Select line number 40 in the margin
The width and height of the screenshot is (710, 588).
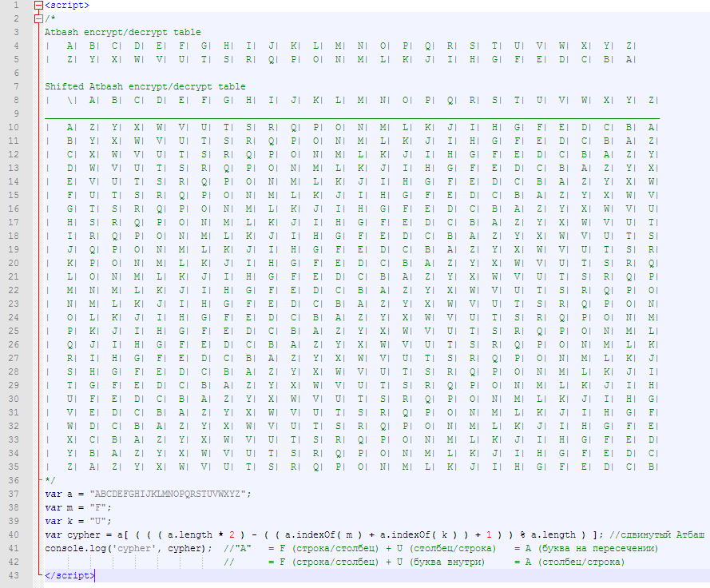14,534
